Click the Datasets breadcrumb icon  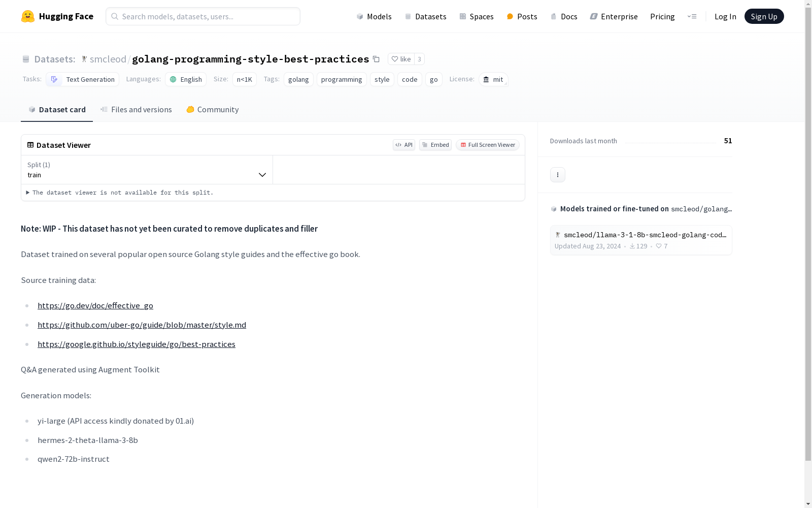tap(26, 59)
